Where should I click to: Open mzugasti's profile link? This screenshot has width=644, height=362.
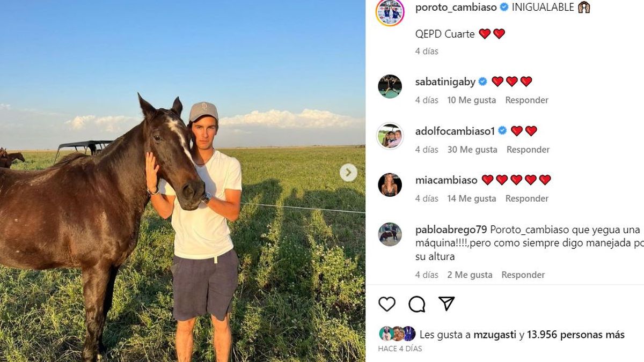tap(495, 335)
